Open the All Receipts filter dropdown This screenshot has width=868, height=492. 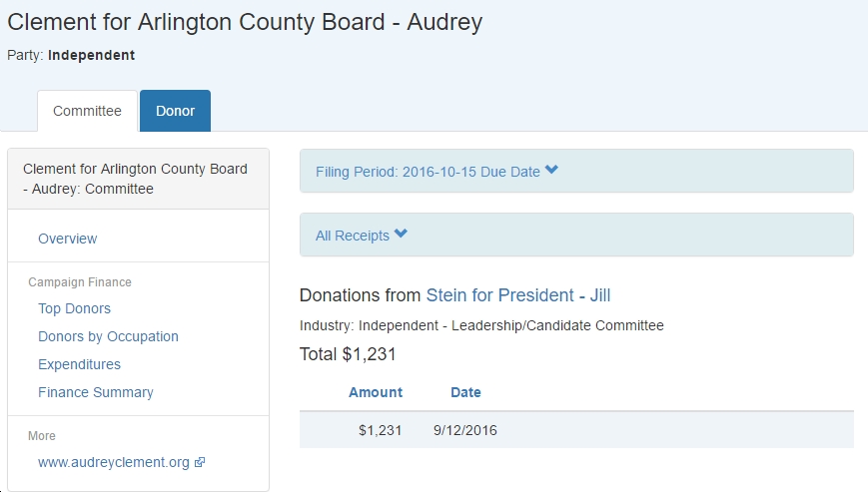(576, 235)
